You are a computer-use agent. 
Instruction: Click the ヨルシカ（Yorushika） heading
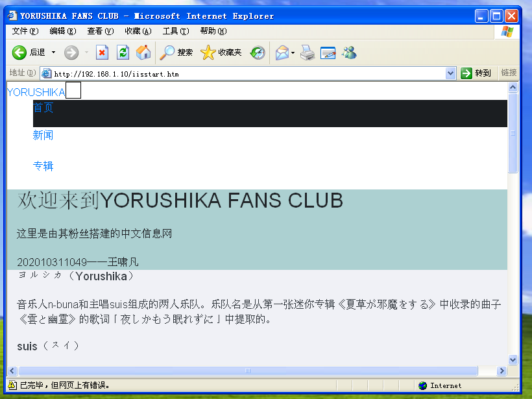coord(77,276)
